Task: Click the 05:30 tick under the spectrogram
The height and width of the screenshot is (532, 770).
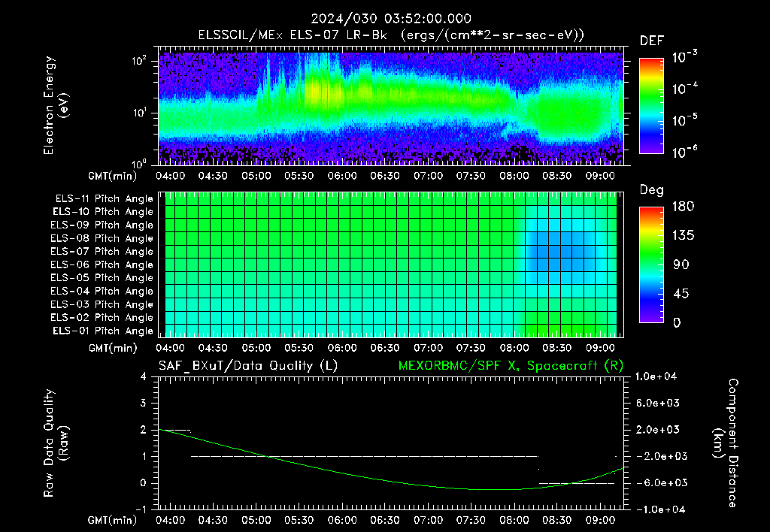Action: (x=299, y=176)
